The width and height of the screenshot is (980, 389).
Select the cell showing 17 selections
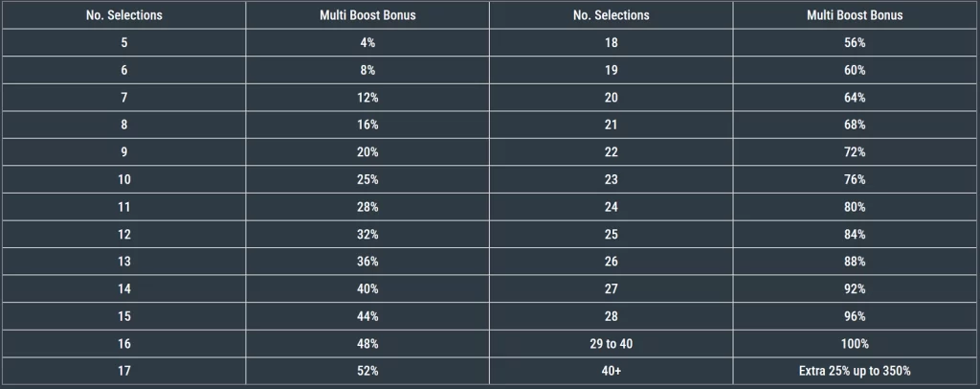123,371
